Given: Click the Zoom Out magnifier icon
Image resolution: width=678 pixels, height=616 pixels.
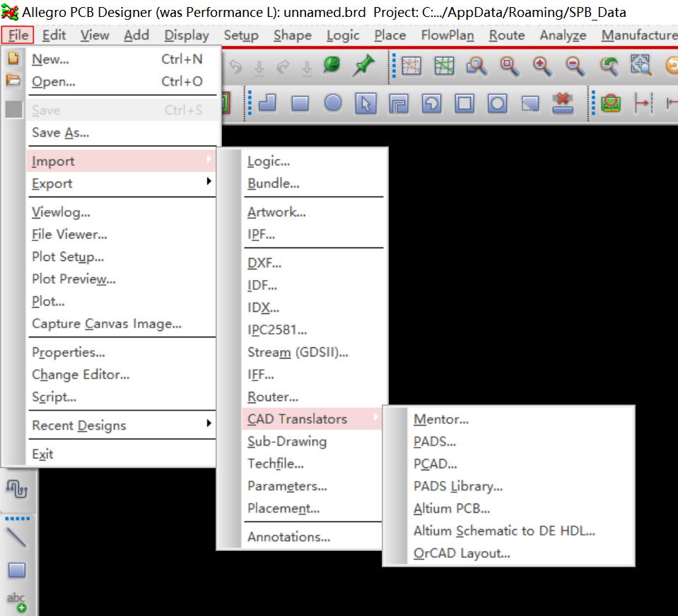Looking at the screenshot, I should pyautogui.click(x=575, y=66).
